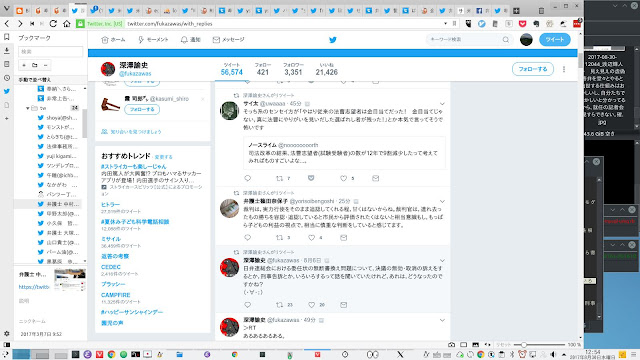Add new bookmark with plus button
The image size is (640, 360).
click(24, 65)
